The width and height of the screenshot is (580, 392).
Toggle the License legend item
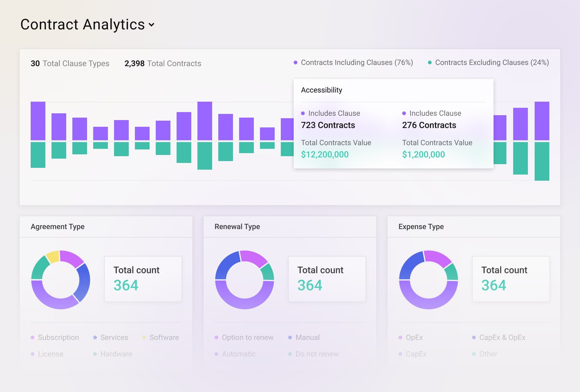point(47,354)
